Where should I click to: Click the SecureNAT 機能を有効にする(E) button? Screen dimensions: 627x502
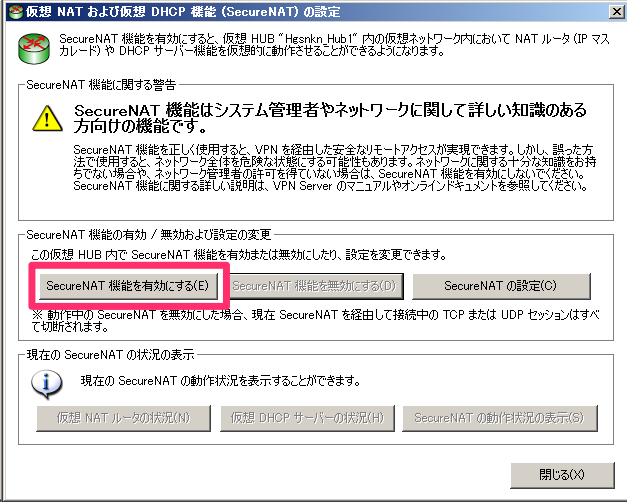[x=128, y=286]
